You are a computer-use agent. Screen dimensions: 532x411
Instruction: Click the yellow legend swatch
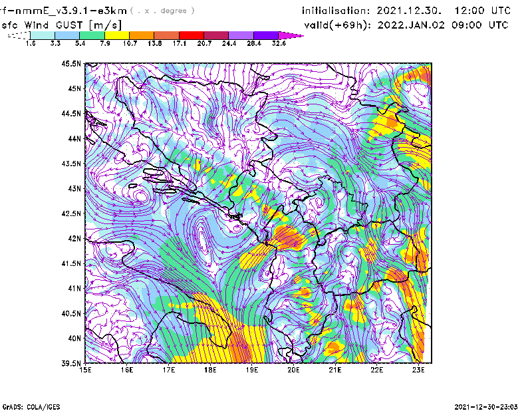117,35
